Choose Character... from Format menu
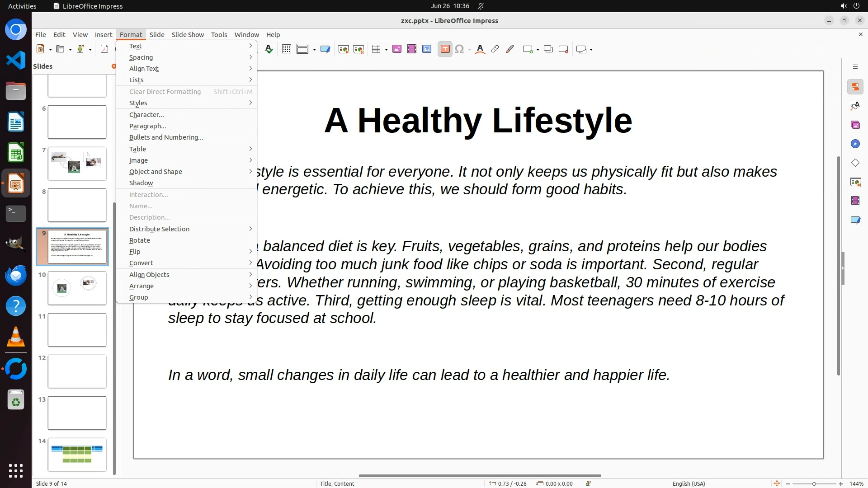Image resolution: width=868 pixels, height=488 pixels. coord(146,115)
